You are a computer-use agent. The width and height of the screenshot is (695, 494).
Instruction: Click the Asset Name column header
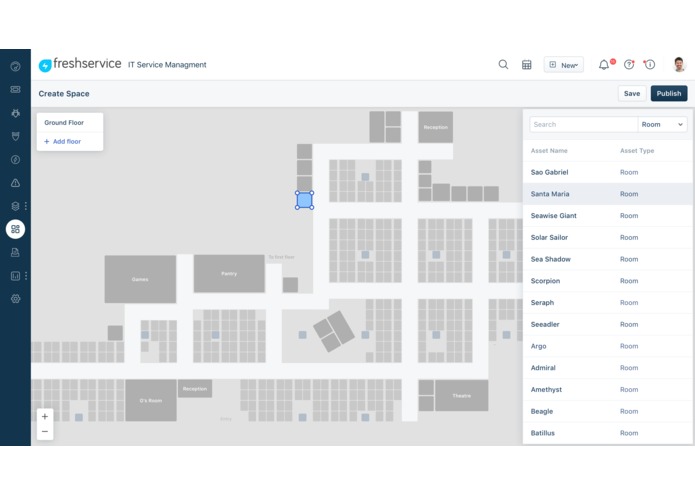click(x=549, y=151)
